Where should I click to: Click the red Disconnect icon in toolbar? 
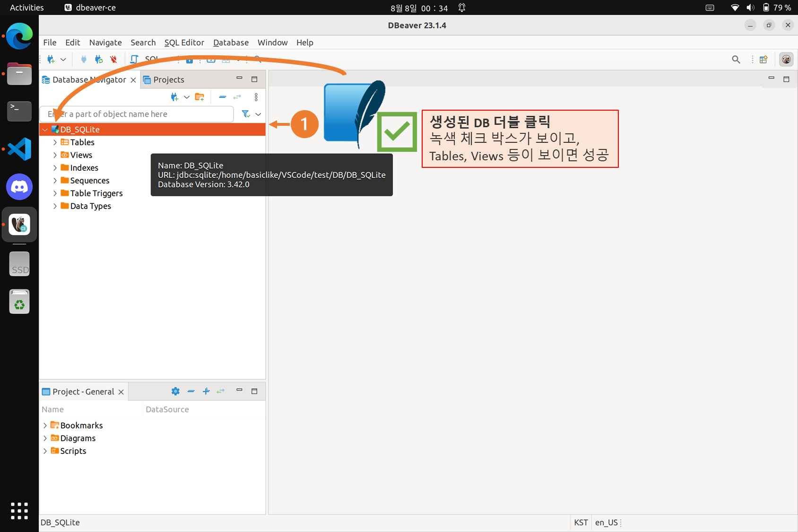tap(113, 60)
